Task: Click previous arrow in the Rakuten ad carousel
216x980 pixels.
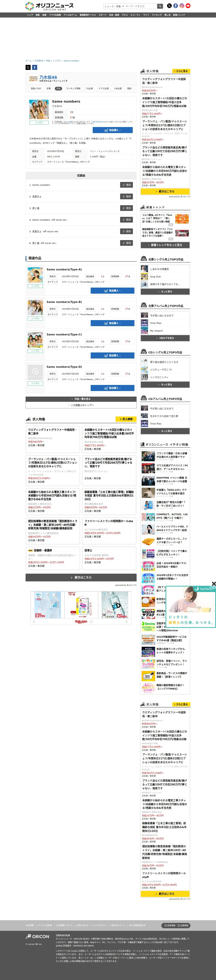Action: point(34,622)
